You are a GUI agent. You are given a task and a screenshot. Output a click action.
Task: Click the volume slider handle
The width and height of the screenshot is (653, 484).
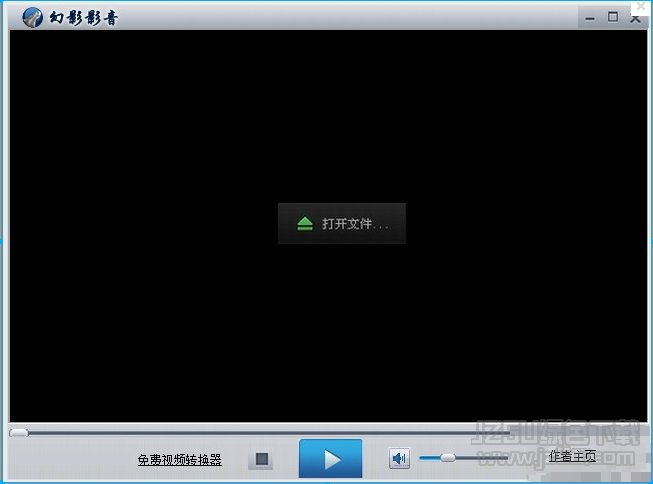[448, 458]
